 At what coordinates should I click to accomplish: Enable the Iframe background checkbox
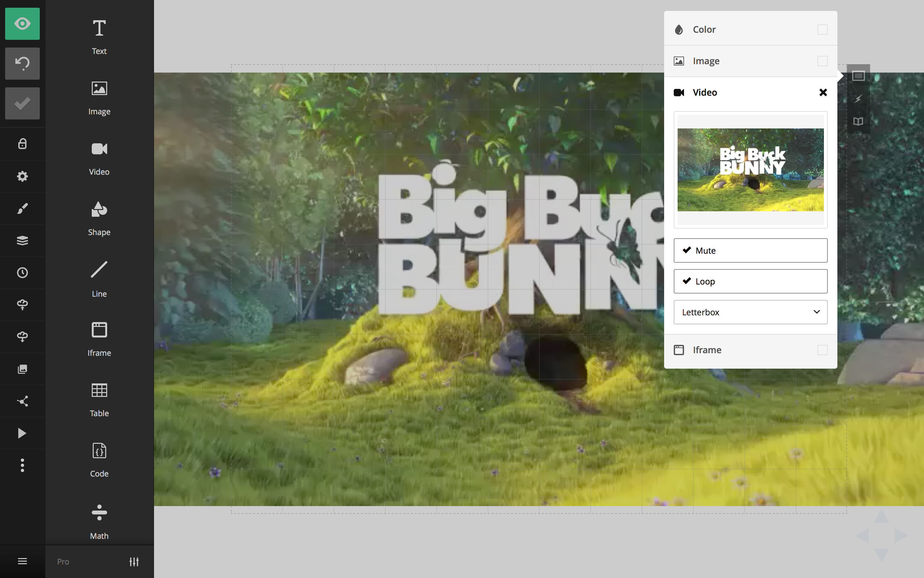(x=822, y=350)
